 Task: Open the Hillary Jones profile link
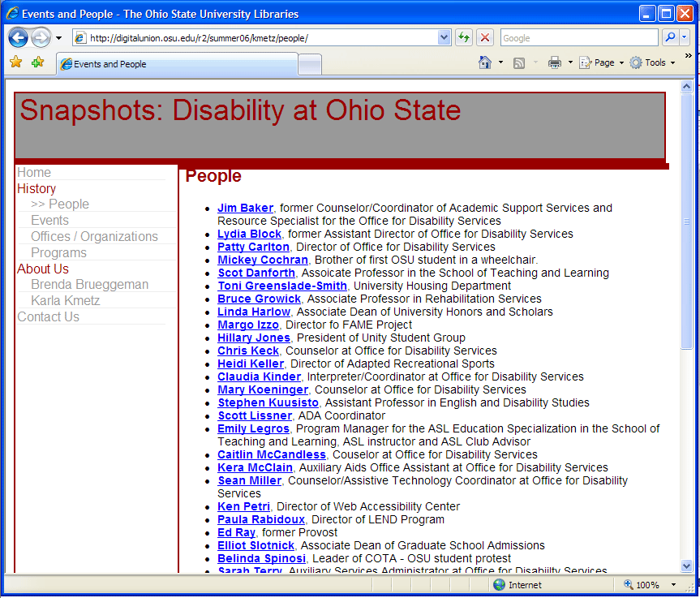(254, 338)
